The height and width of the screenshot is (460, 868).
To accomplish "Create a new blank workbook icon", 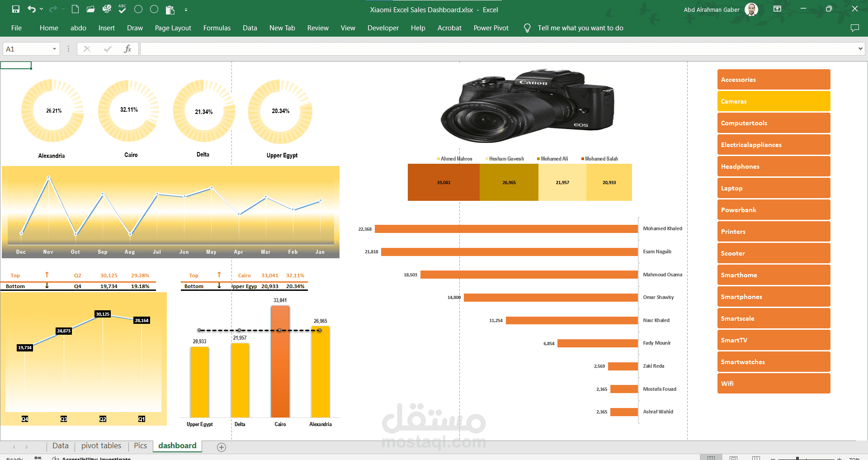I will click(75, 9).
